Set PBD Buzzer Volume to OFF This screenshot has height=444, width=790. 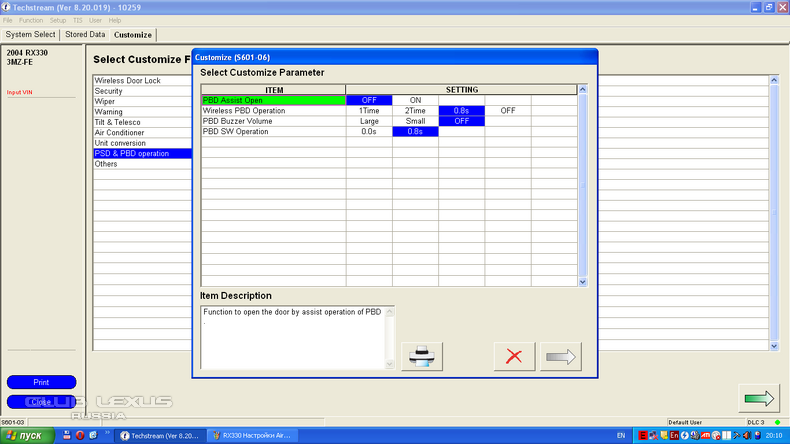click(x=462, y=121)
